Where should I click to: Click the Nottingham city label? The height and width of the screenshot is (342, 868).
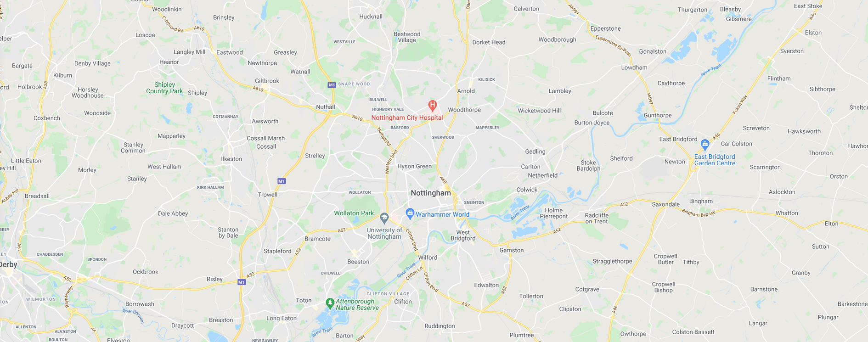click(x=431, y=193)
